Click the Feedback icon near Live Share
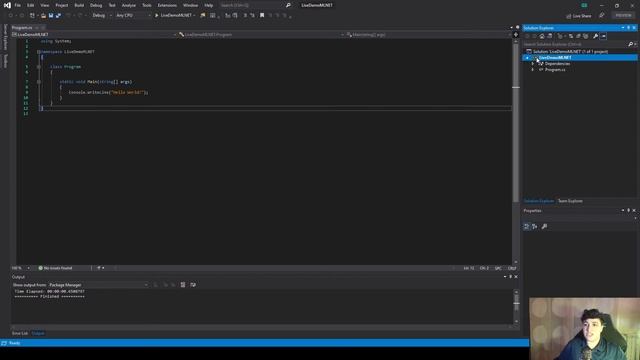This screenshot has width=640, height=360. tap(602, 16)
